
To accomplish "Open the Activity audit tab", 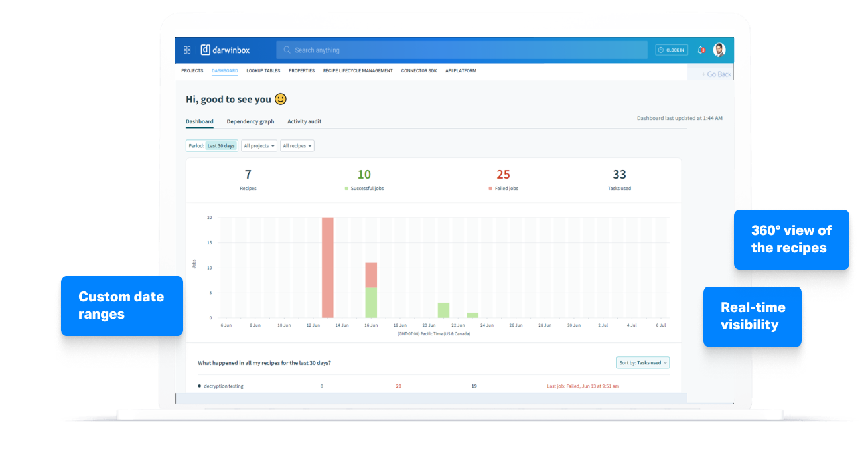I will tap(304, 121).
